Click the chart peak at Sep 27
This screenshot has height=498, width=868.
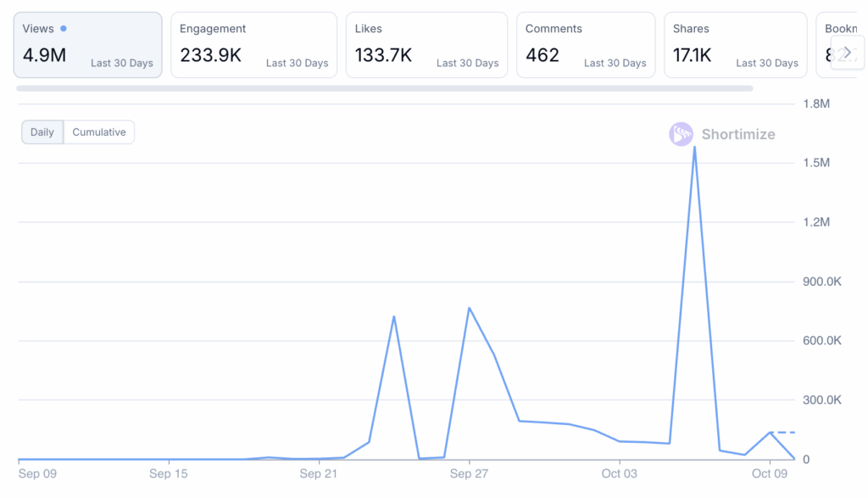pos(469,309)
